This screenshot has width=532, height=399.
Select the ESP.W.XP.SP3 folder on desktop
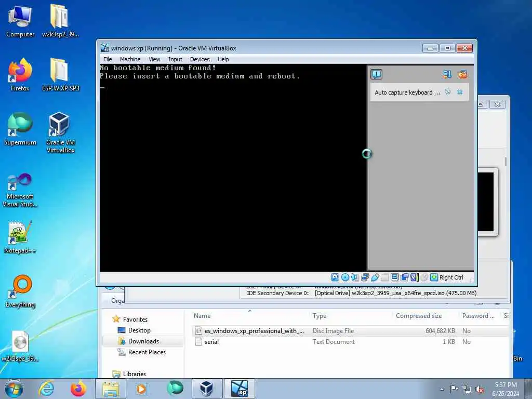60,75
